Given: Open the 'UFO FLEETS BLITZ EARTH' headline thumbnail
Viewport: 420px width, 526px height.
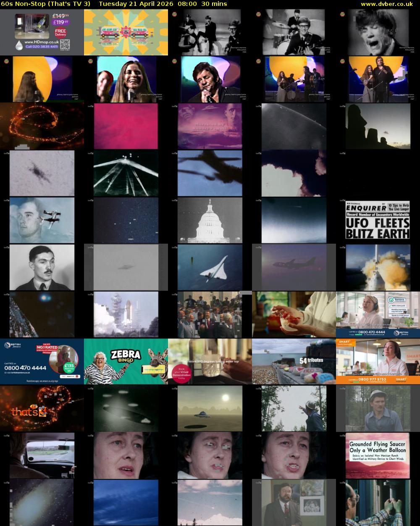Looking at the screenshot, I should 378,221.
